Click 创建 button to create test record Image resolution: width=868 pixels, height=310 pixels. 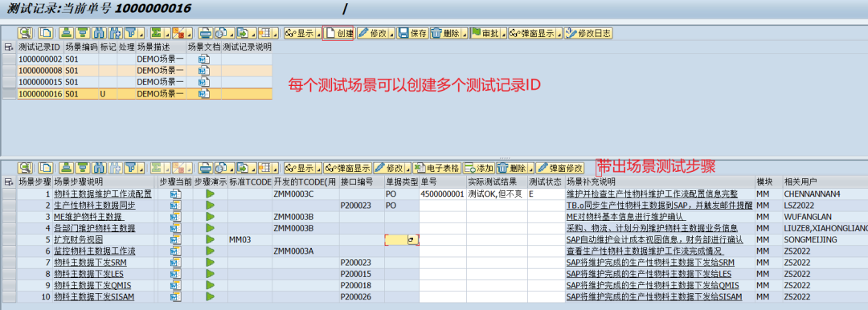(339, 33)
